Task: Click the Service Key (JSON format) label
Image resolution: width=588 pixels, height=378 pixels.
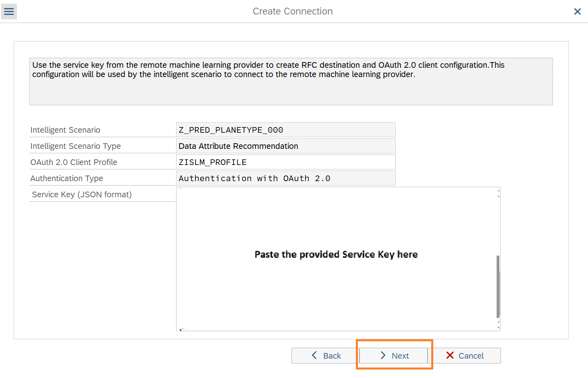Action: tap(82, 194)
